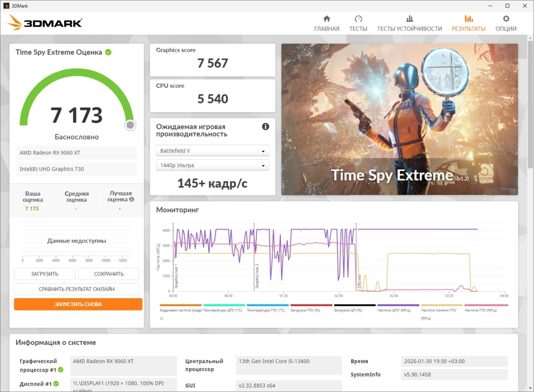Click the Home icon in the navigation
The height and width of the screenshot is (392, 534).
point(327,19)
